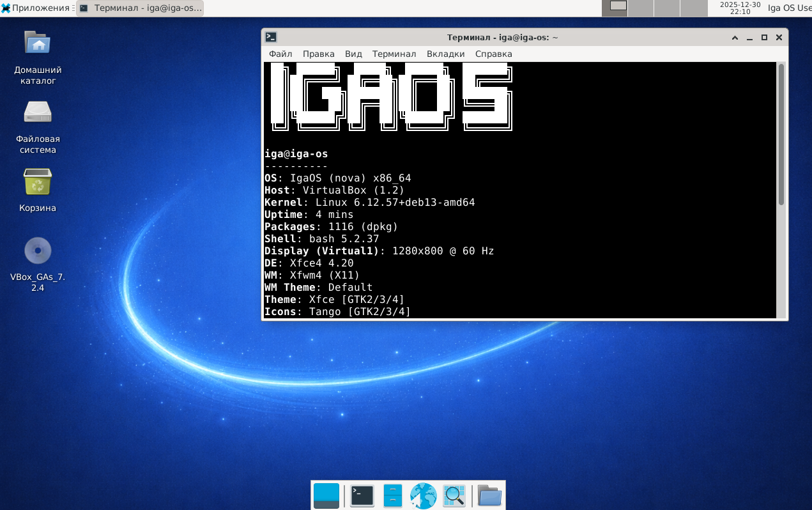Switch to the second workspace in the pager
This screenshot has width=812, height=510.
[641, 8]
